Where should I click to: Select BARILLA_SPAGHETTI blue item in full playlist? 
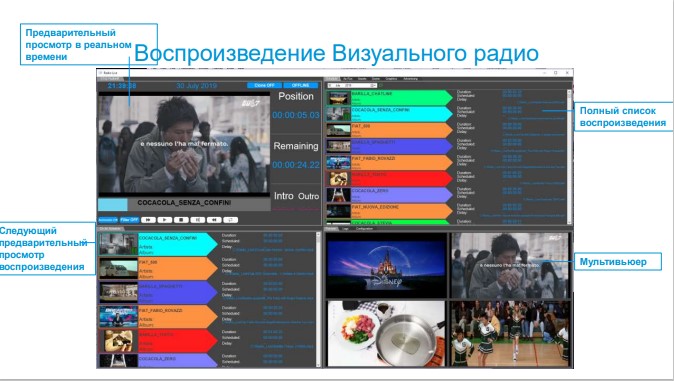pos(402,146)
